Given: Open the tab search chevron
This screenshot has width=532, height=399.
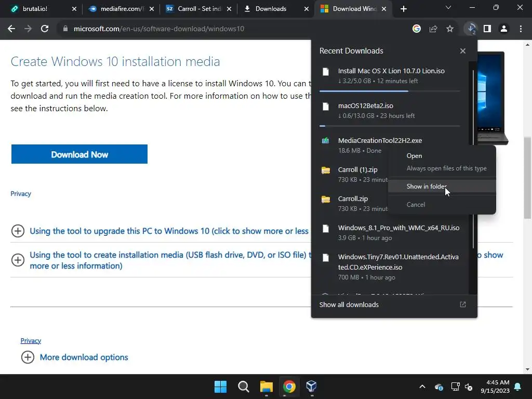Looking at the screenshot, I should pos(448,7).
